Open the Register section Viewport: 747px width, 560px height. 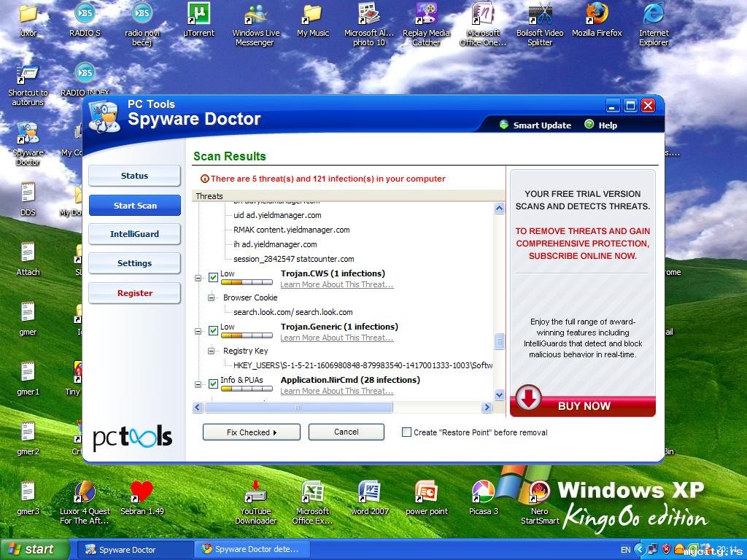(134, 293)
